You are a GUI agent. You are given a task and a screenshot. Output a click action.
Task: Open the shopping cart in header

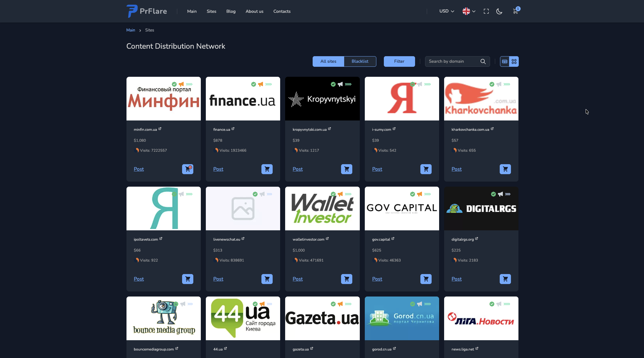[515, 11]
